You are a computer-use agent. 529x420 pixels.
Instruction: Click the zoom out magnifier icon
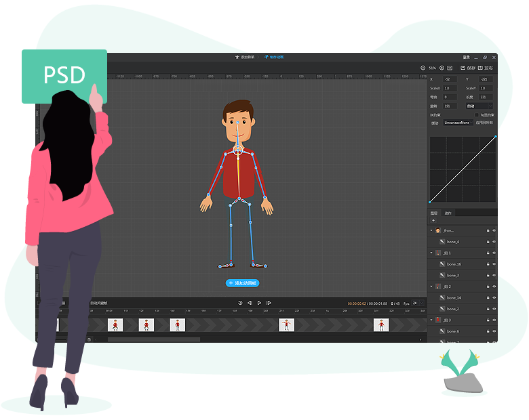tap(423, 68)
